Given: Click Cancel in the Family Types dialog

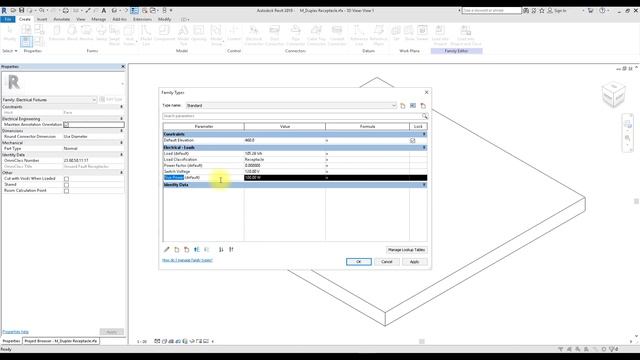Looking at the screenshot, I should coord(387,262).
